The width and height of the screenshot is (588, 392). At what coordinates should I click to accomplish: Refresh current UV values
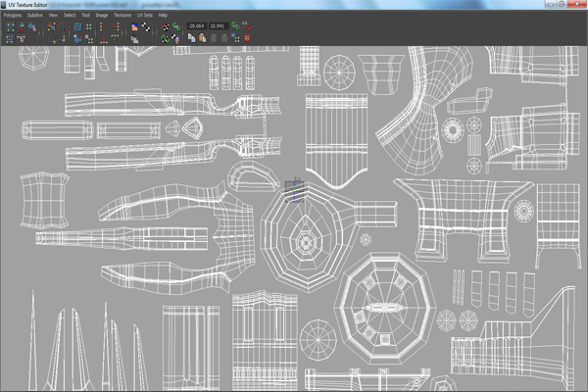click(x=235, y=25)
